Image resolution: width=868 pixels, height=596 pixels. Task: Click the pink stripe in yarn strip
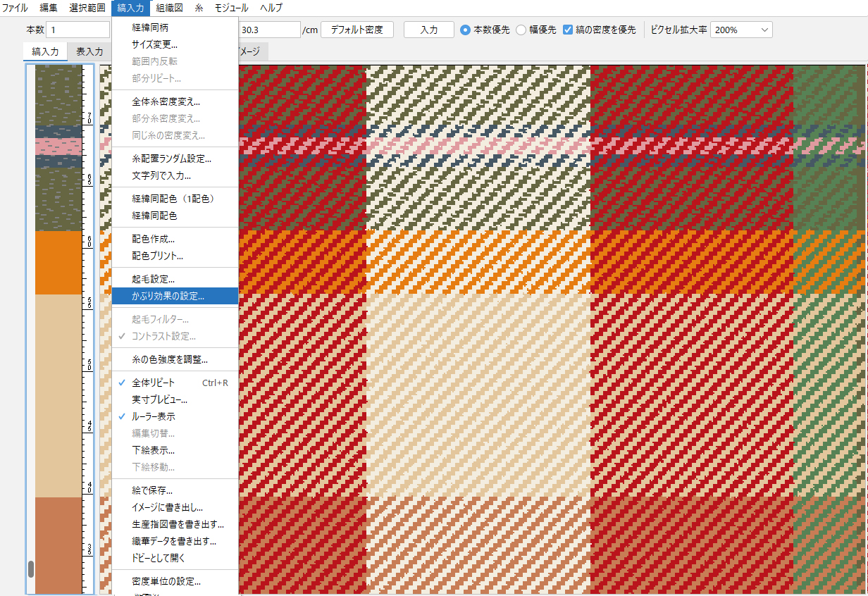(x=58, y=146)
